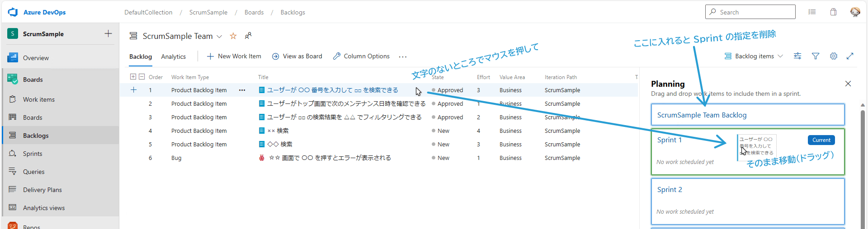Open backlog settings gear icon
This screenshot has width=868, height=229.
(834, 56)
